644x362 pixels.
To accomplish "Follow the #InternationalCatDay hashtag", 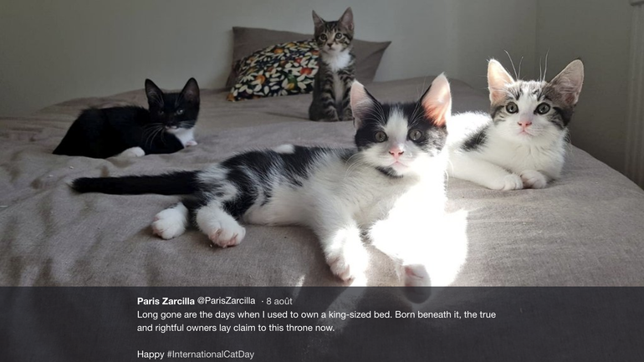I will [x=210, y=354].
